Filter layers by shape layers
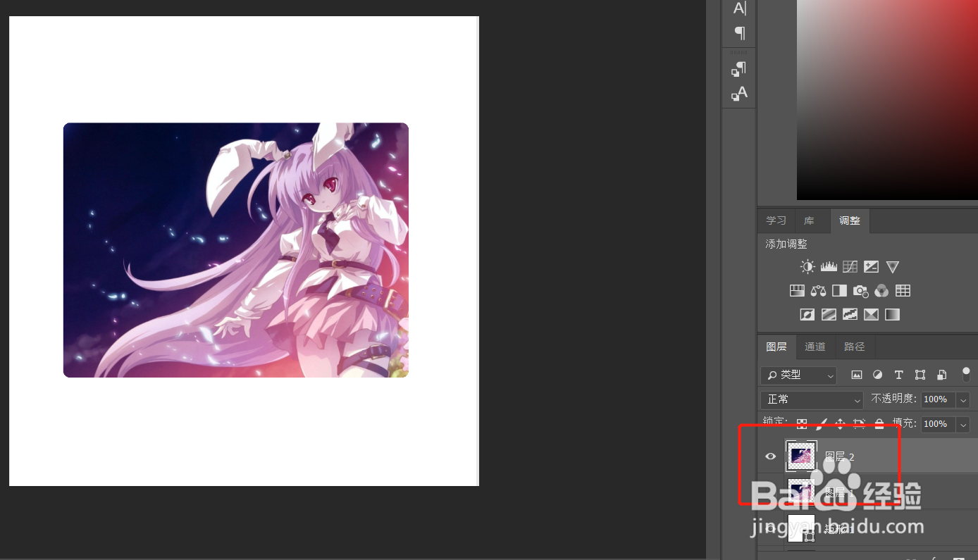 (920, 375)
